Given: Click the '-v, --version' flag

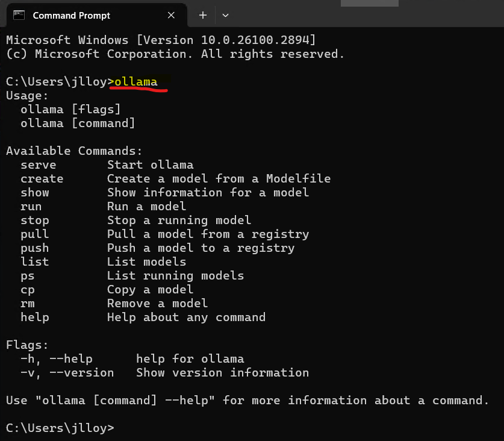Looking at the screenshot, I should coord(67,373).
